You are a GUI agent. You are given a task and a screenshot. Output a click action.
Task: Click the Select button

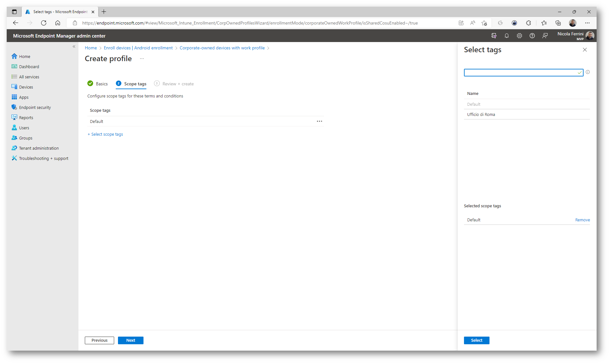pyautogui.click(x=476, y=340)
